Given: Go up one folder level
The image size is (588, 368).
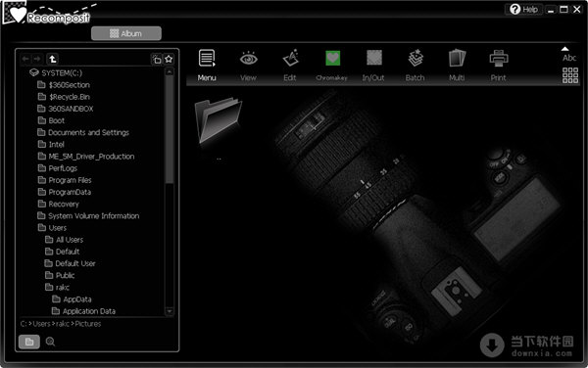Looking at the screenshot, I should tap(53, 59).
